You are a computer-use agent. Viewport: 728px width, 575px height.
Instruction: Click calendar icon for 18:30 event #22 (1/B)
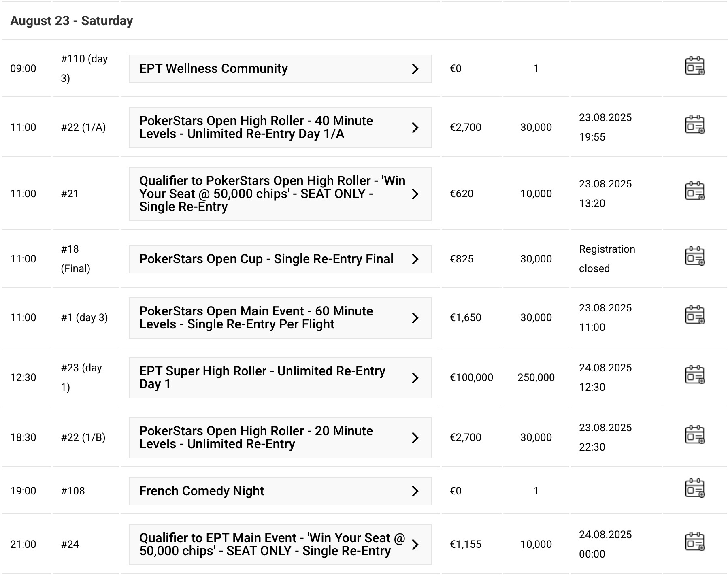(694, 435)
